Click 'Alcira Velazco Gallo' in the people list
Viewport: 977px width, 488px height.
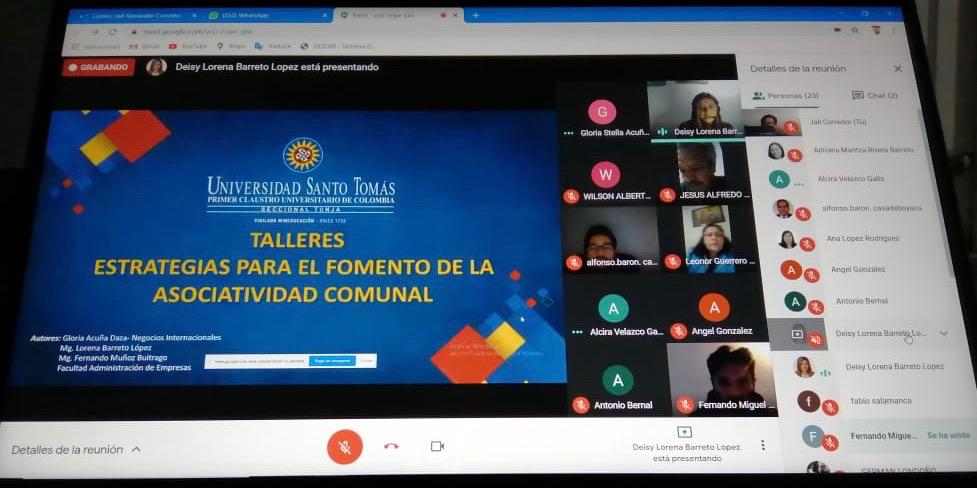tap(851, 179)
